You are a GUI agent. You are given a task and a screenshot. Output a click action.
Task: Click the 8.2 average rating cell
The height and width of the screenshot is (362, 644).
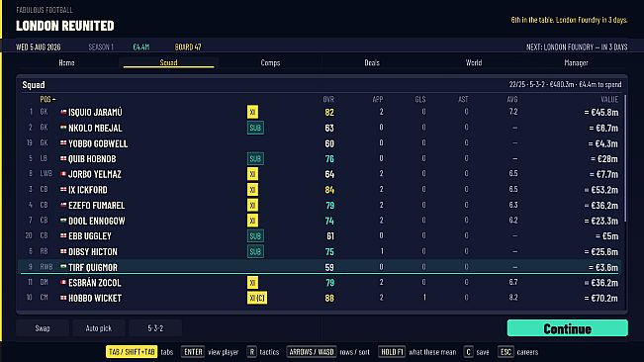coord(513,298)
